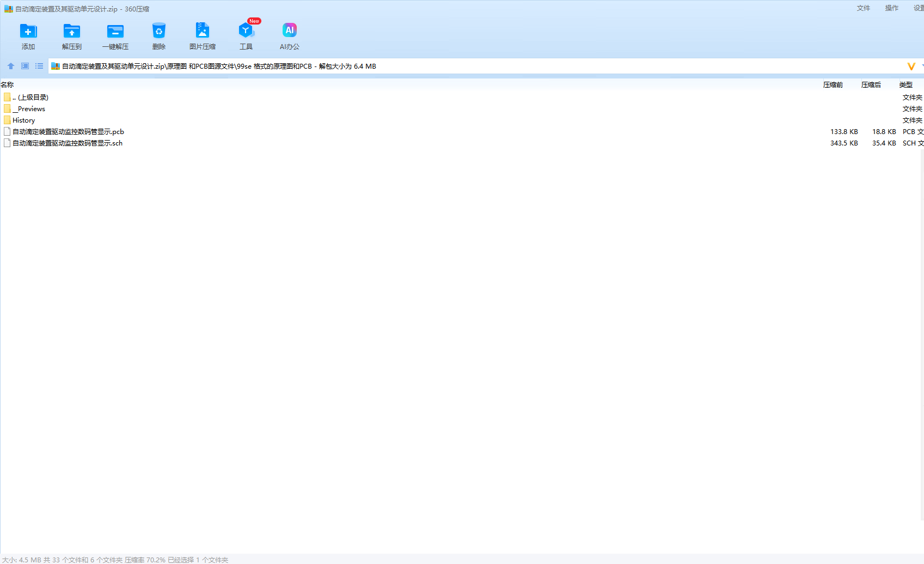Screen dimensions: 924x564
Task: Open the File (文件) menu
Action: 864,8
